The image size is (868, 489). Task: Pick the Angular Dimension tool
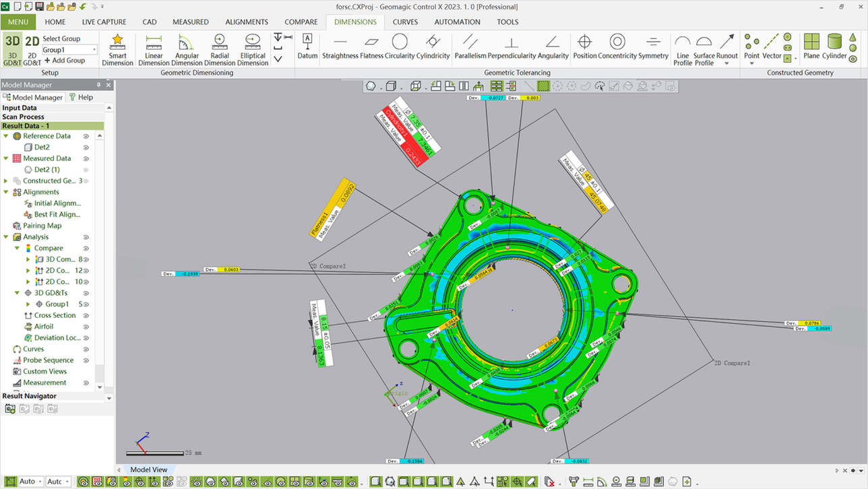[187, 50]
